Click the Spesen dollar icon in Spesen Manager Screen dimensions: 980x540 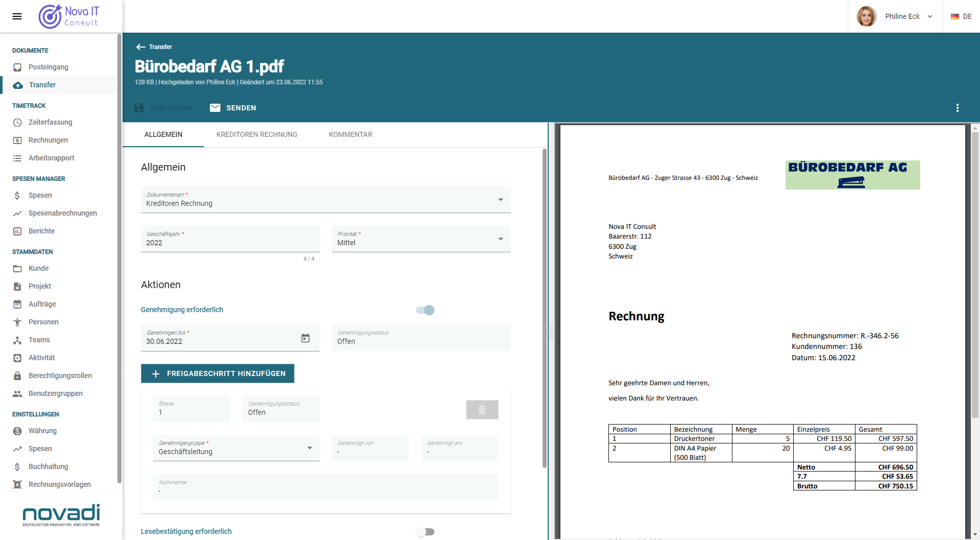[17, 196]
